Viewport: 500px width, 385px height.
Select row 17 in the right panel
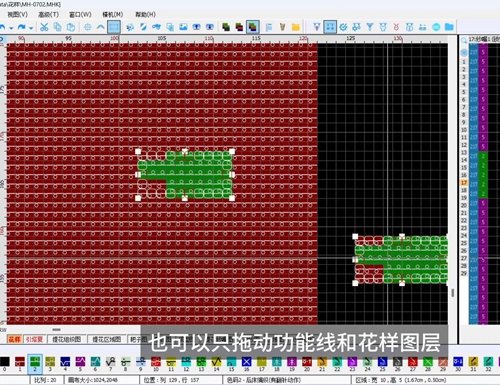pos(464,183)
